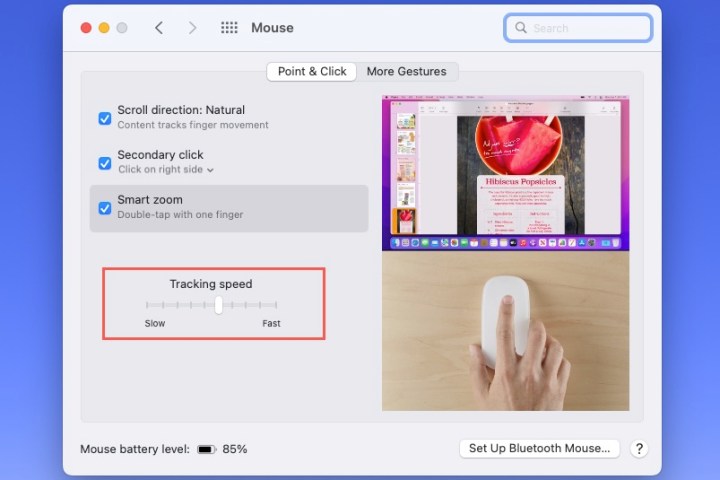This screenshot has height=480, width=720.
Task: Click Double-tap with one finger description
Action: tap(180, 215)
